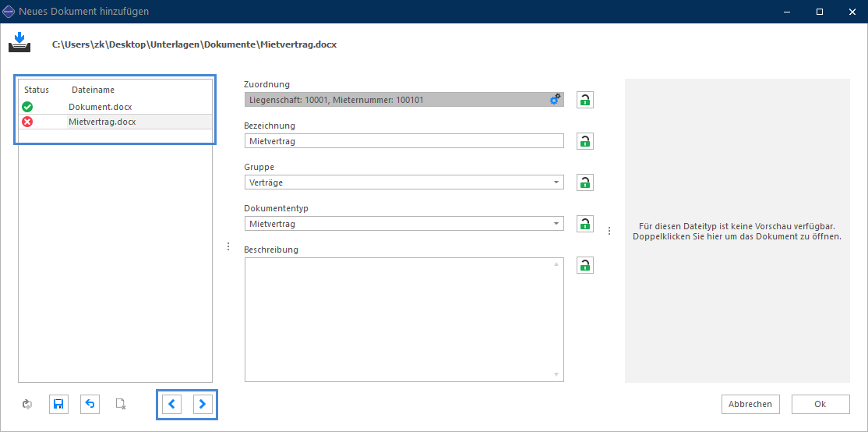Open the Gruppe dropdown showing Verträge
Screen dimensions: 868x432
[404, 182]
